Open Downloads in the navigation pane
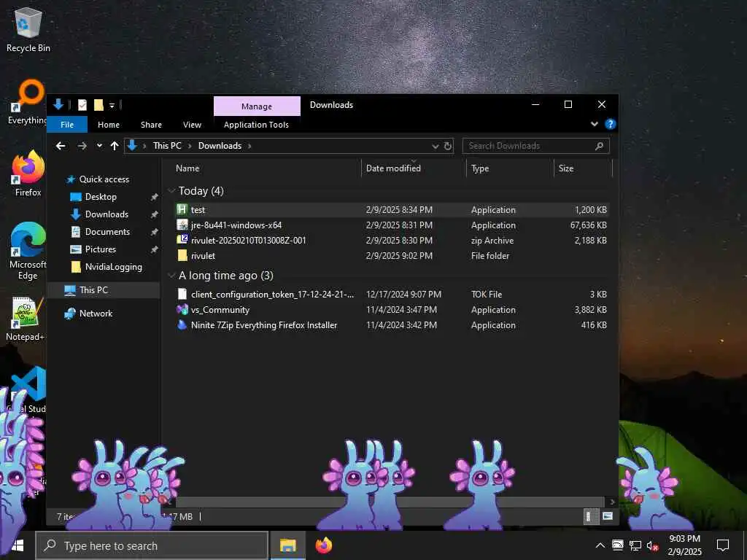The height and width of the screenshot is (560, 747). (x=107, y=214)
